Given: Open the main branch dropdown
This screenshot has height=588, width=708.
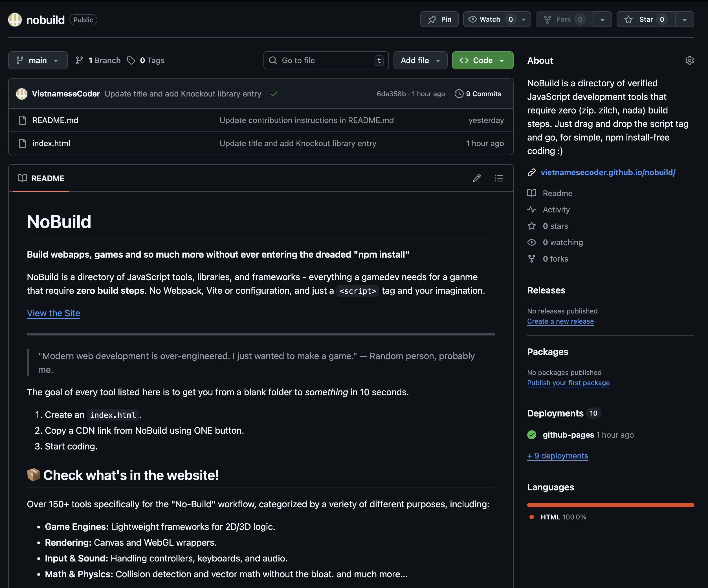Looking at the screenshot, I should click(38, 60).
